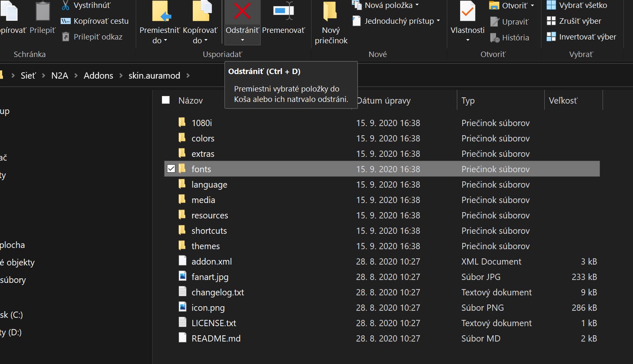Expand the Jednoduchý prístup dropdown
This screenshot has width=633, height=364.
tap(438, 21)
